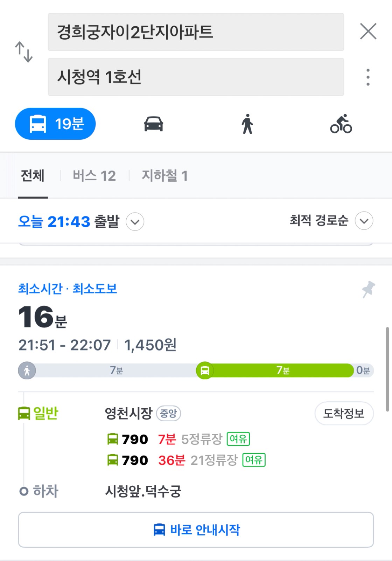Edit origin field 경희궁자이2단지아파트

(x=196, y=32)
